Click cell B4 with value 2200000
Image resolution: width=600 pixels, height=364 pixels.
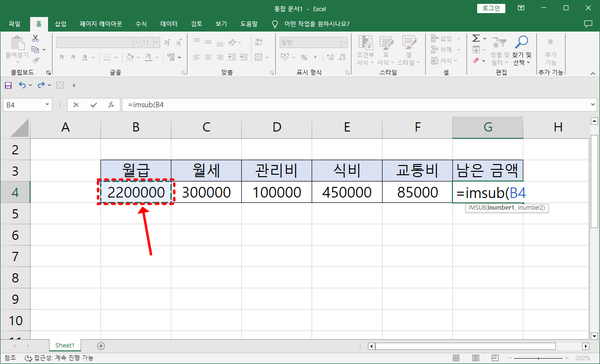click(136, 192)
